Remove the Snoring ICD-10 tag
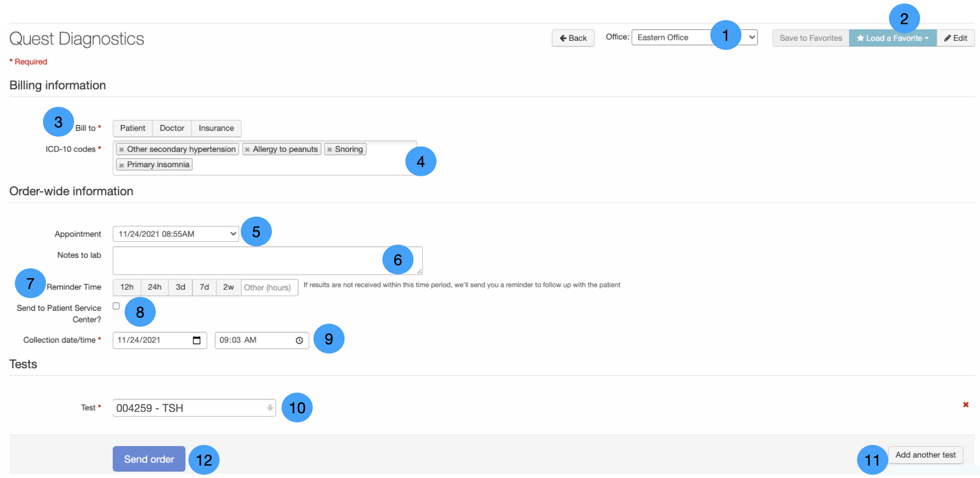This screenshot has height=478, width=980. pyautogui.click(x=330, y=150)
